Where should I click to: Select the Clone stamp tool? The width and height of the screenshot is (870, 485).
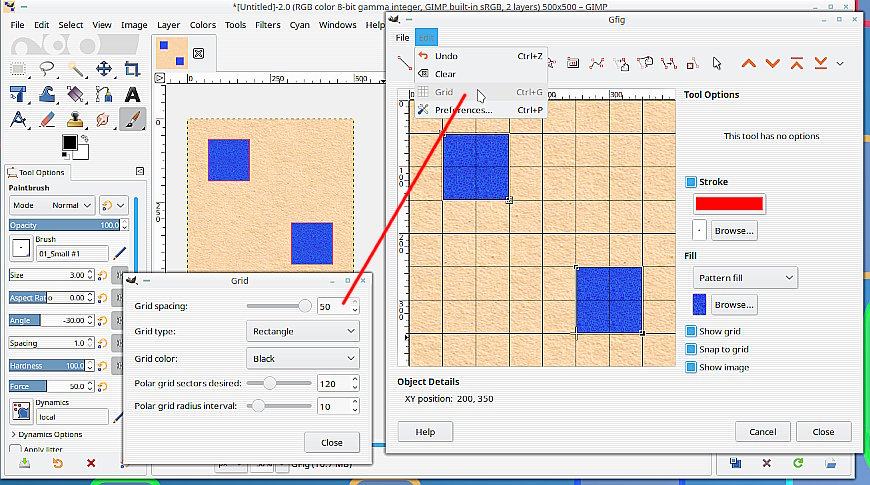pyautogui.click(x=75, y=119)
